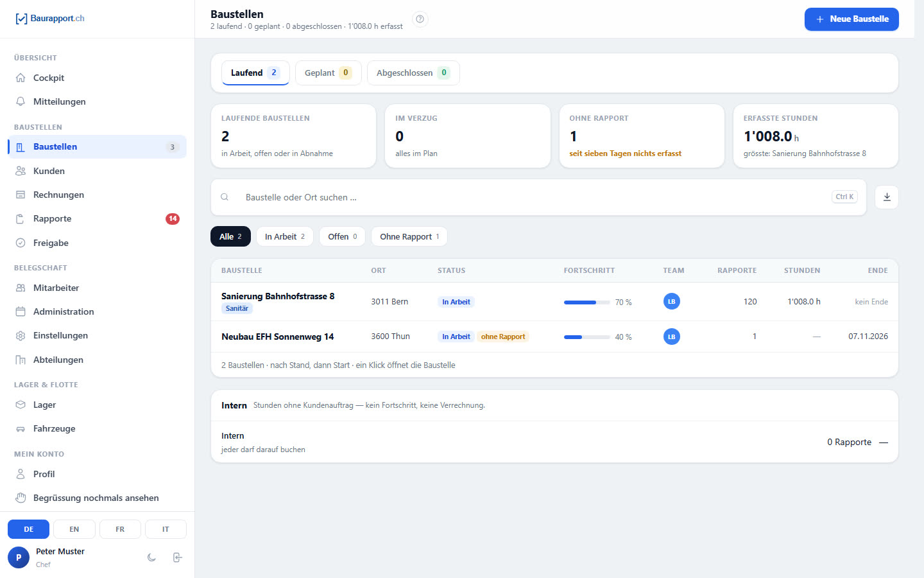Open Sanierung Bahnhofstrasse 8 row title
This screenshot has width=924, height=578.
tap(278, 296)
